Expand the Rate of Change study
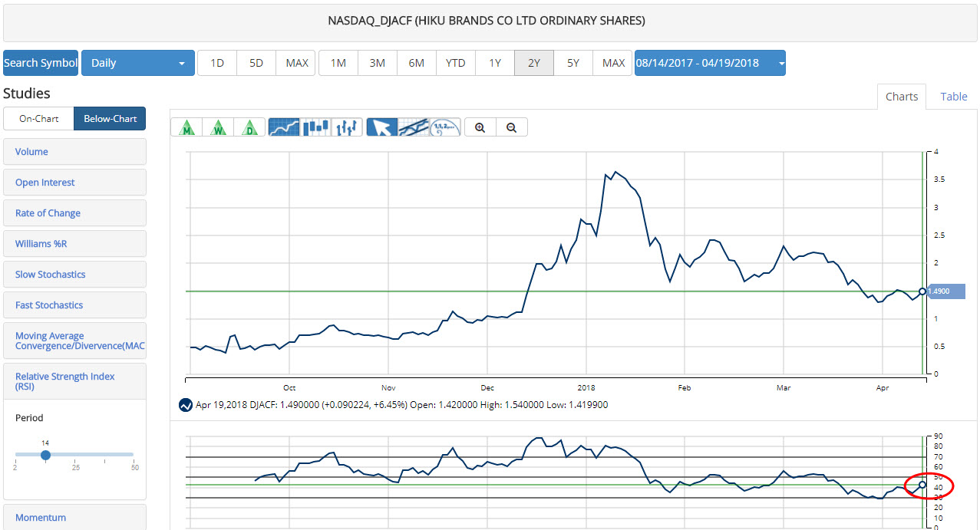The image size is (980, 530). pos(74,213)
